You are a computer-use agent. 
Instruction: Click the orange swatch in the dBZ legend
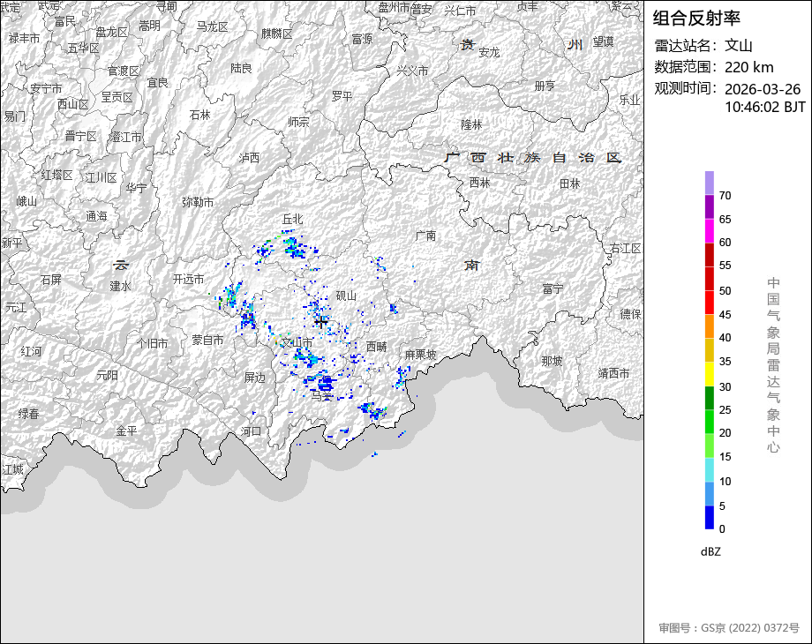click(710, 326)
